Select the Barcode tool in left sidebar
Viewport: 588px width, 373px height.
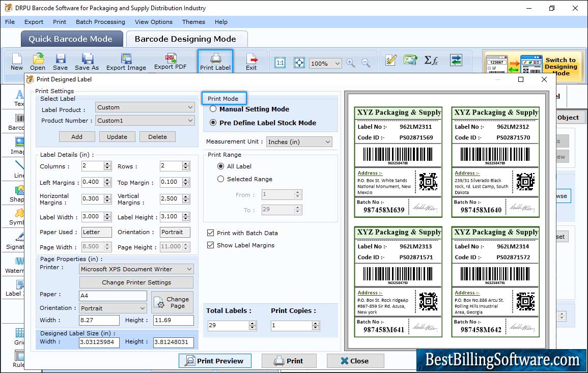17,123
